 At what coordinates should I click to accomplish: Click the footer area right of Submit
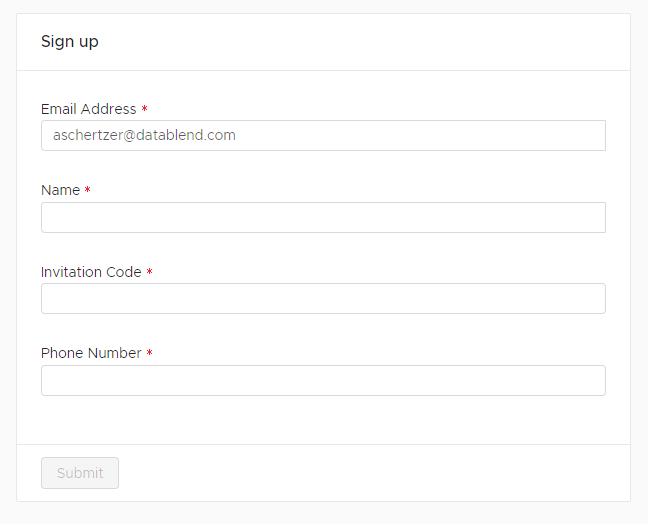(380, 473)
